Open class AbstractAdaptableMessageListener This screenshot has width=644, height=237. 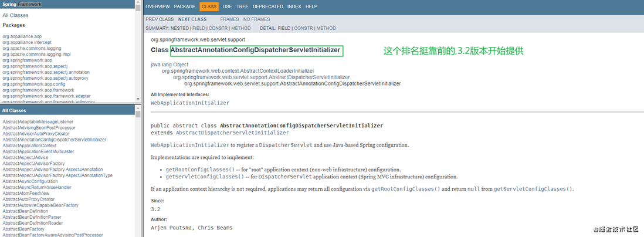[x=38, y=122]
